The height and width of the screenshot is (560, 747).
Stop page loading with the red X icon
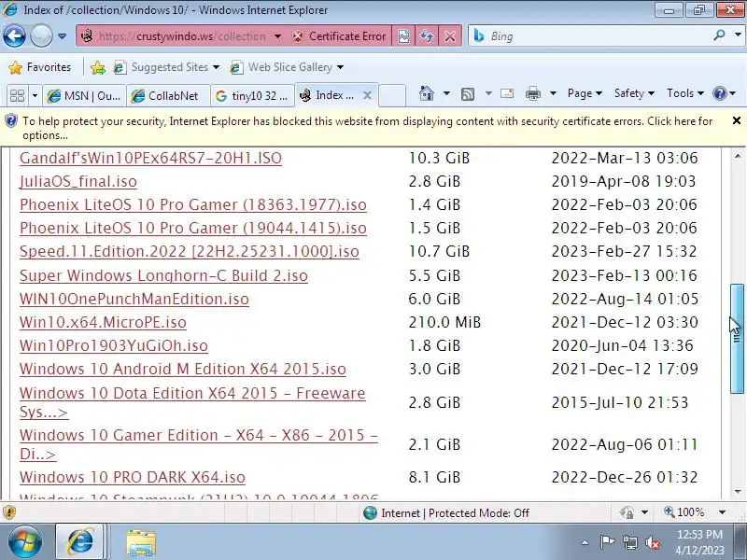(449, 36)
